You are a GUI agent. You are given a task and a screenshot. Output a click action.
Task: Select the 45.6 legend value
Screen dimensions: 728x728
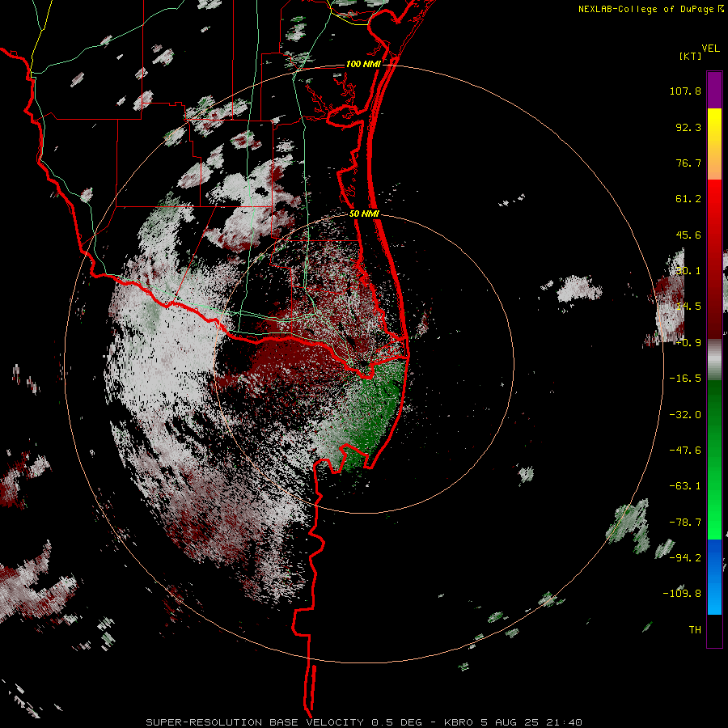coord(688,235)
